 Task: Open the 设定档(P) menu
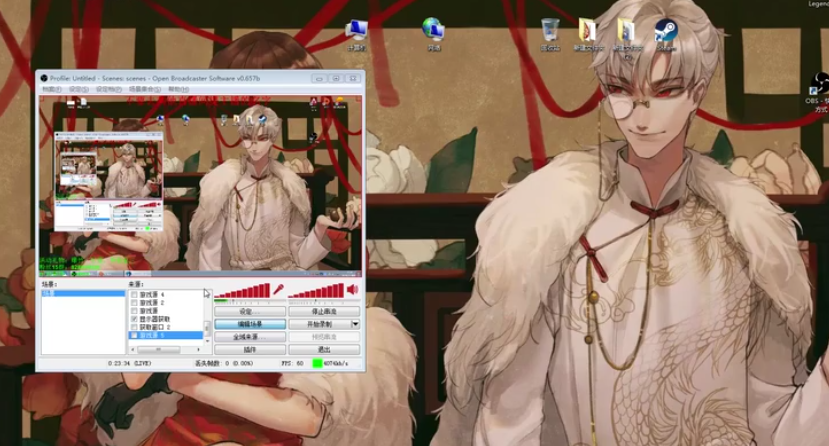[108, 89]
